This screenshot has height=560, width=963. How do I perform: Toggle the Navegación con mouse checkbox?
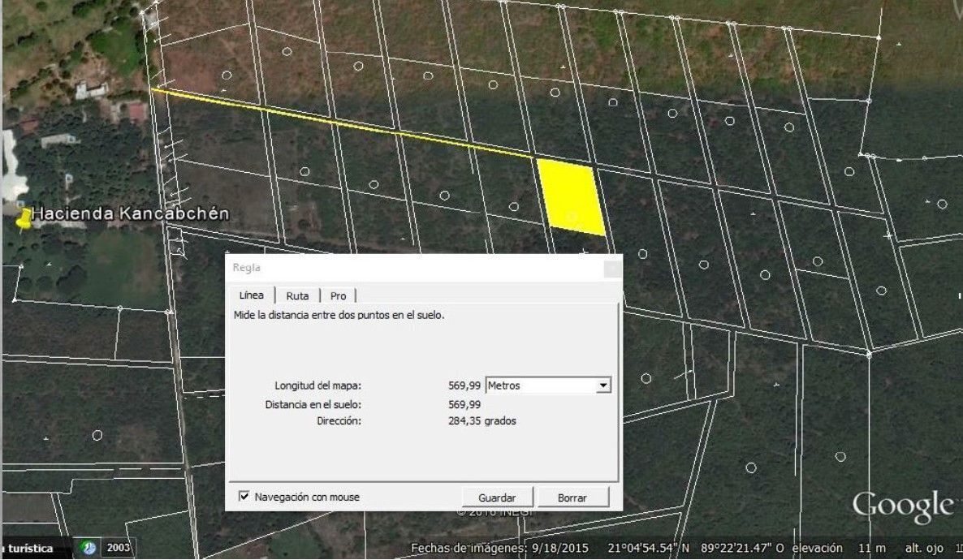point(244,497)
